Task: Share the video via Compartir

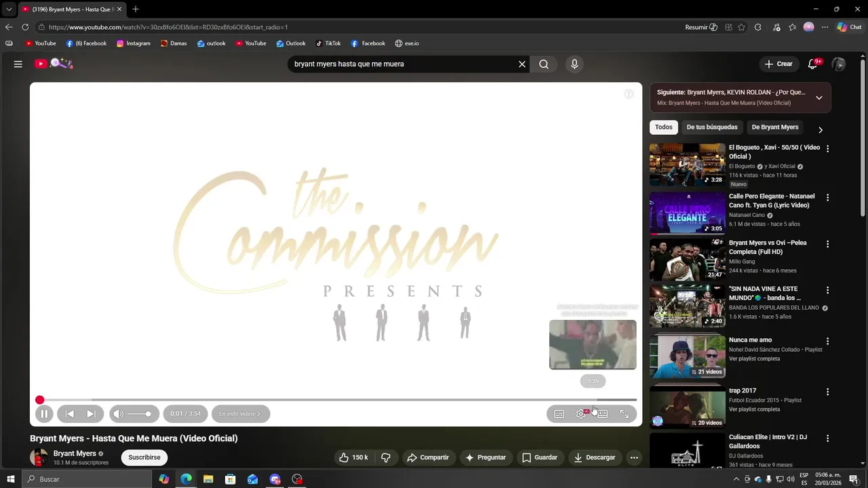Action: 428,457
